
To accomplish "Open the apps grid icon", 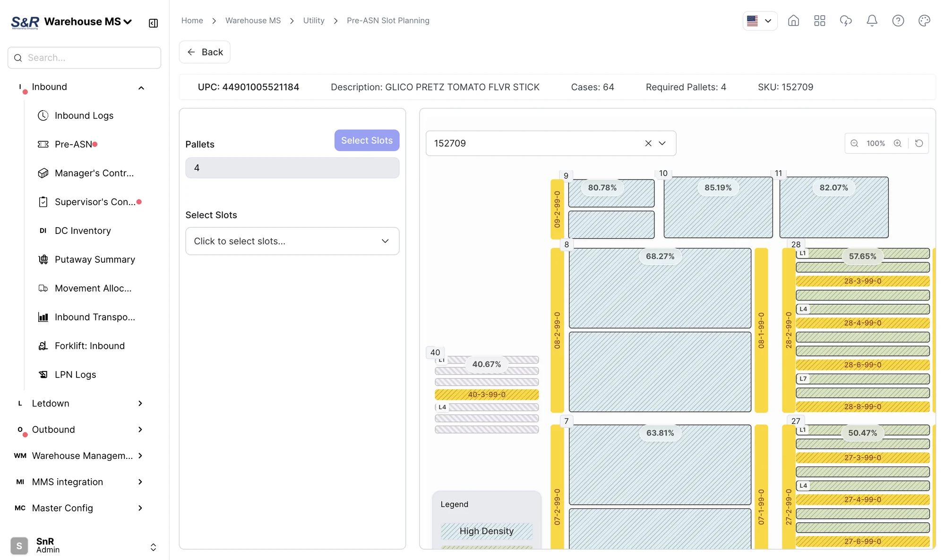I will coord(820,21).
